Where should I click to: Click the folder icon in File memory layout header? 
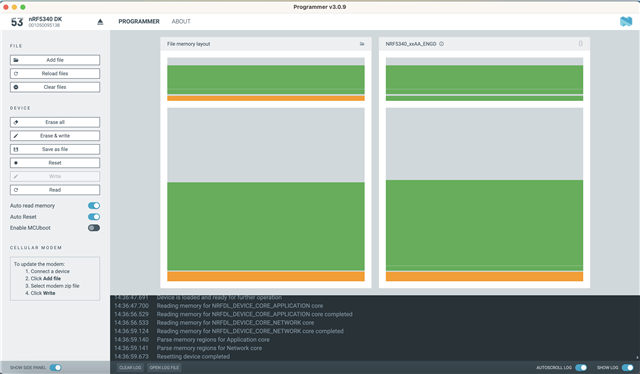pos(362,44)
